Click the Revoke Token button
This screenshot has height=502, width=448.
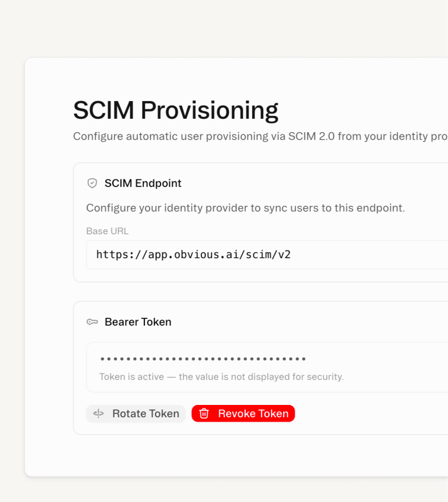pos(243,413)
